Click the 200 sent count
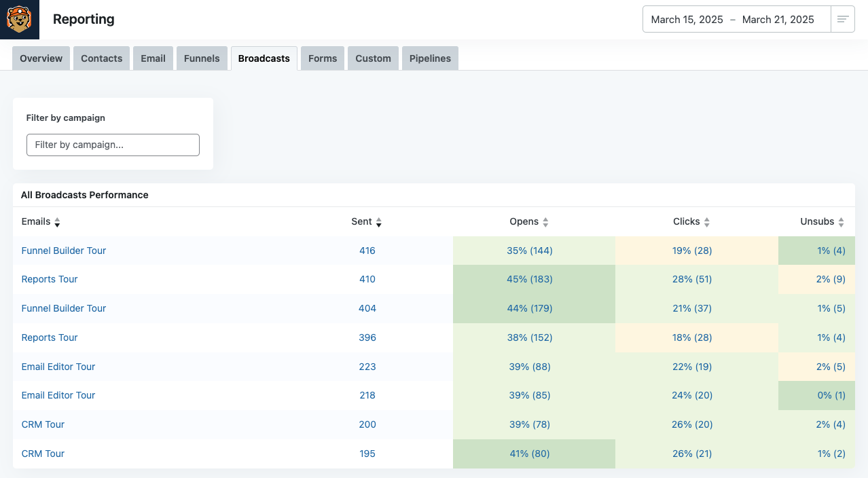This screenshot has height=478, width=868. (367, 424)
